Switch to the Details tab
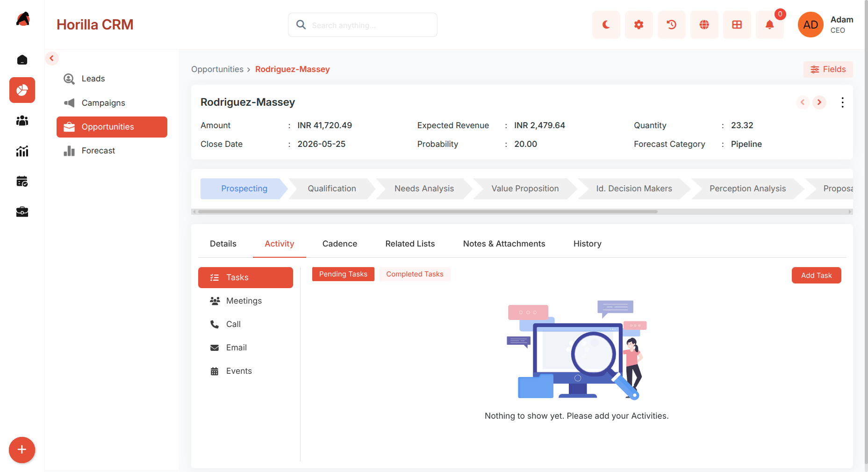Image resolution: width=868 pixels, height=472 pixels. pyautogui.click(x=223, y=244)
